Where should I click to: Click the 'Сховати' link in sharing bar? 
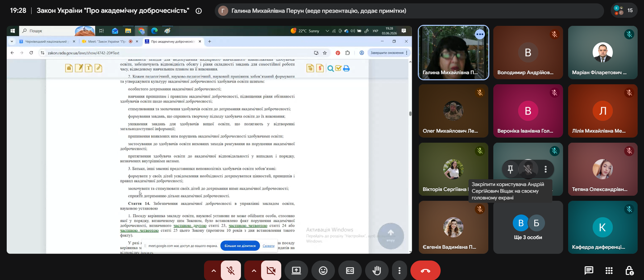268,246
